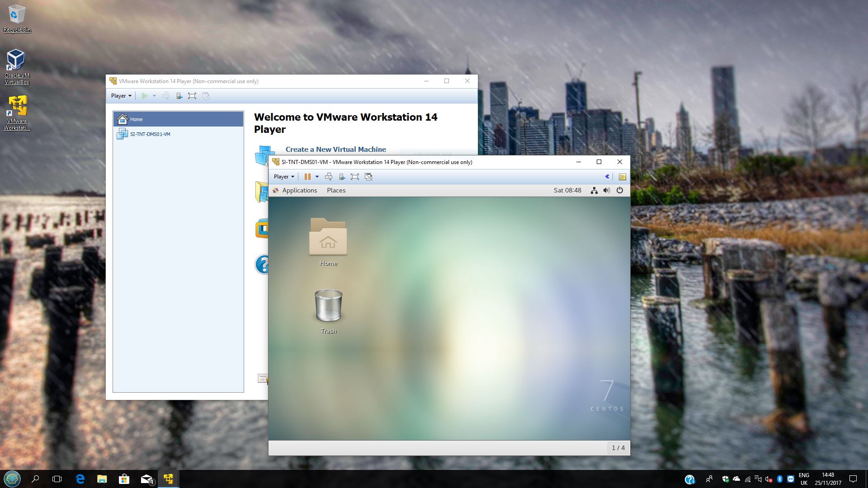Image resolution: width=868 pixels, height=488 pixels.
Task: Launch Microsoft Edge from the taskbar
Action: click(80, 479)
